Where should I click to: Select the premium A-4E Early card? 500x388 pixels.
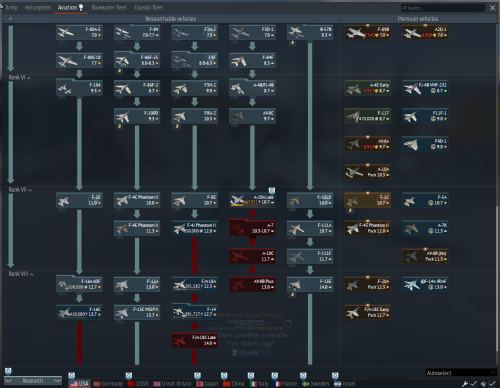(x=368, y=88)
